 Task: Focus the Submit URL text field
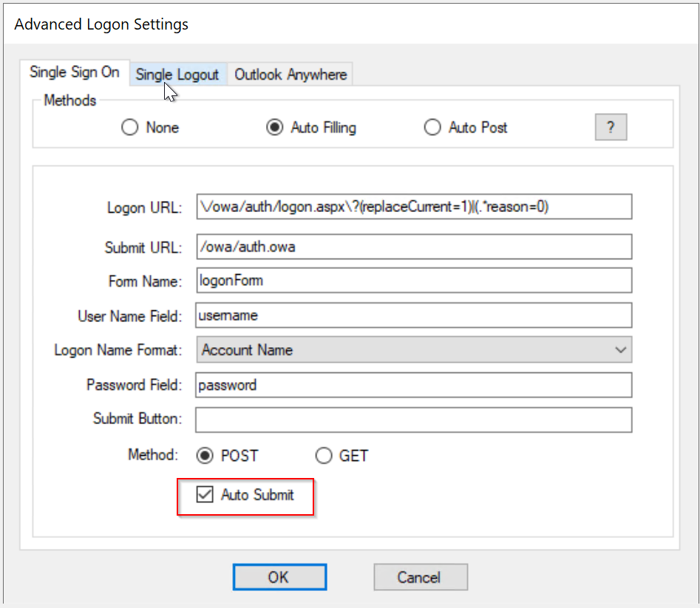pyautogui.click(x=414, y=247)
